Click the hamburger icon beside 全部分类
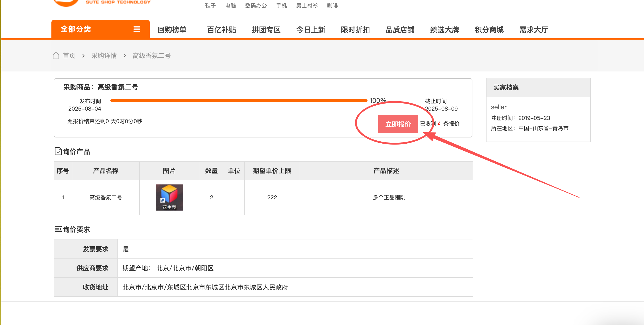Viewport: 644px width, 325px height. tap(137, 29)
